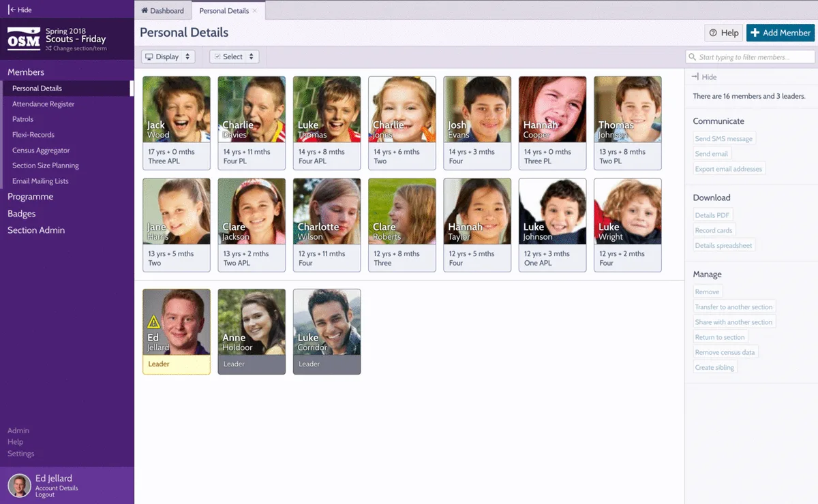This screenshot has height=504, width=818.
Task: Open Help using the question mark icon
Action: pos(714,33)
